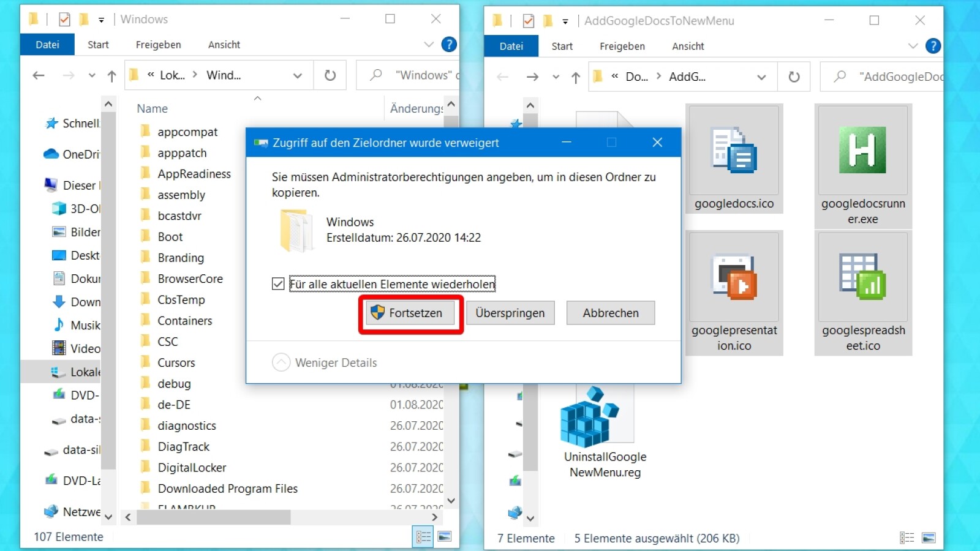Image resolution: width=980 pixels, height=551 pixels.
Task: Select googlespreadsheet.ico file
Action: (x=863, y=293)
